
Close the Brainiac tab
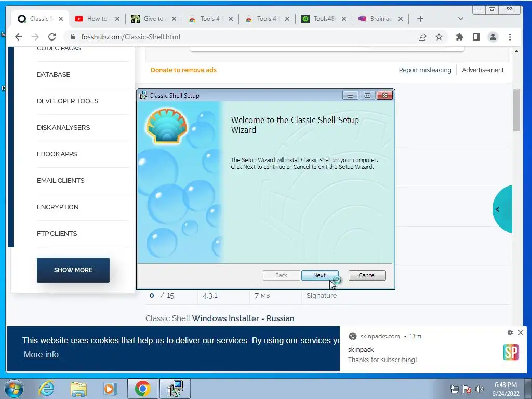[x=401, y=19]
